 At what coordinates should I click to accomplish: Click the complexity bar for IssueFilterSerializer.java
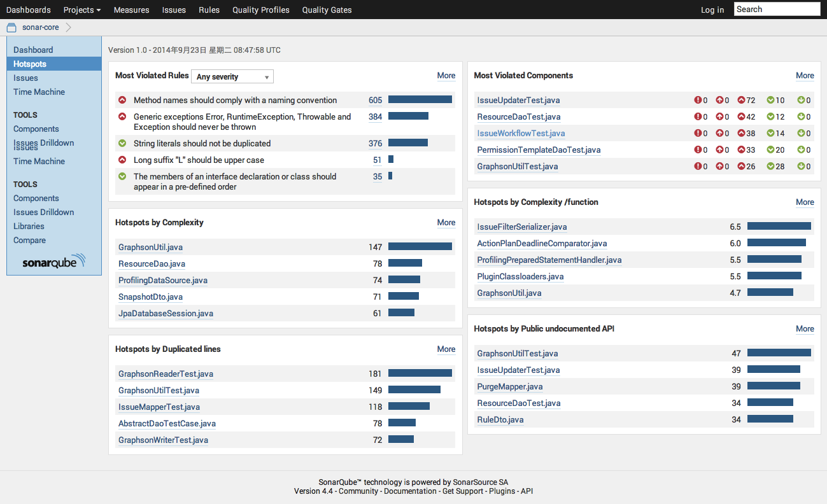(x=779, y=226)
